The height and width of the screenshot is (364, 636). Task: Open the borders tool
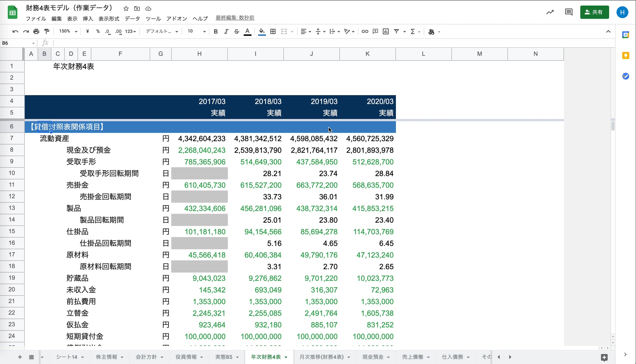click(x=273, y=32)
